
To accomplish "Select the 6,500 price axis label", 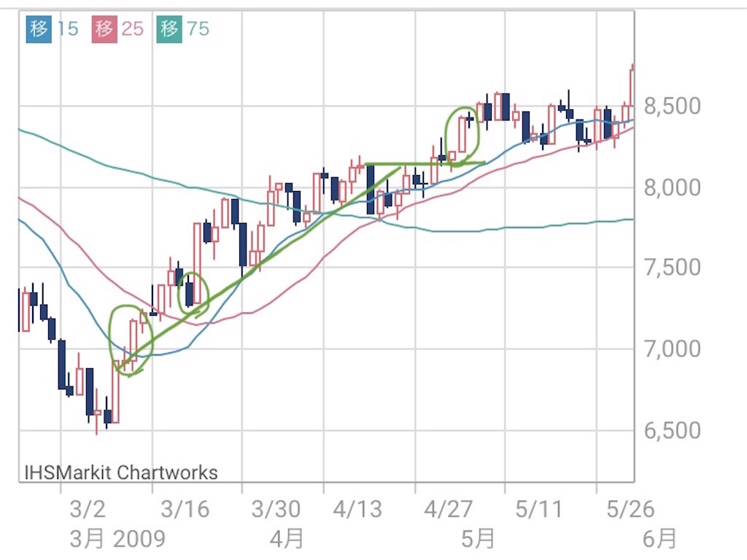I will 672,430.
